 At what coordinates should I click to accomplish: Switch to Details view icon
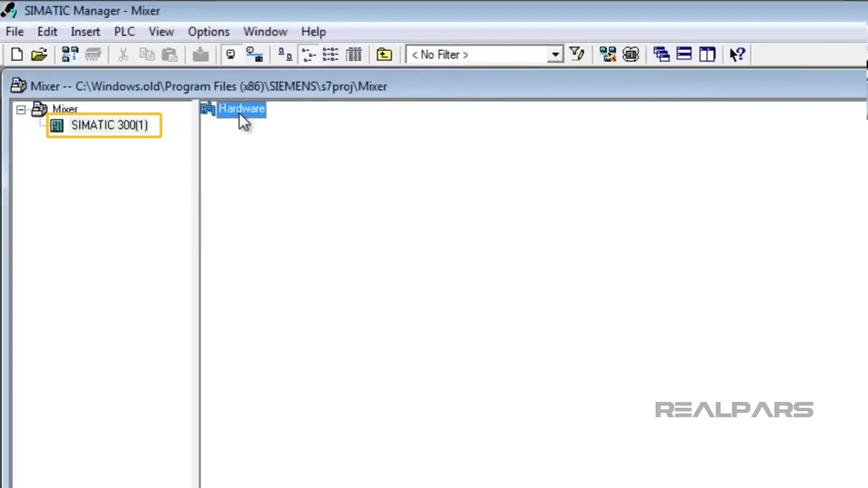(354, 55)
